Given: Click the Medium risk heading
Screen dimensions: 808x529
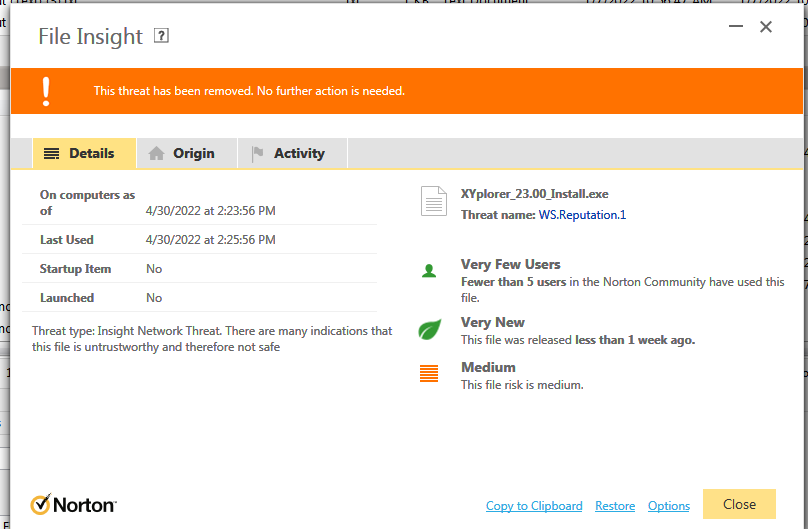Looking at the screenshot, I should (488, 367).
